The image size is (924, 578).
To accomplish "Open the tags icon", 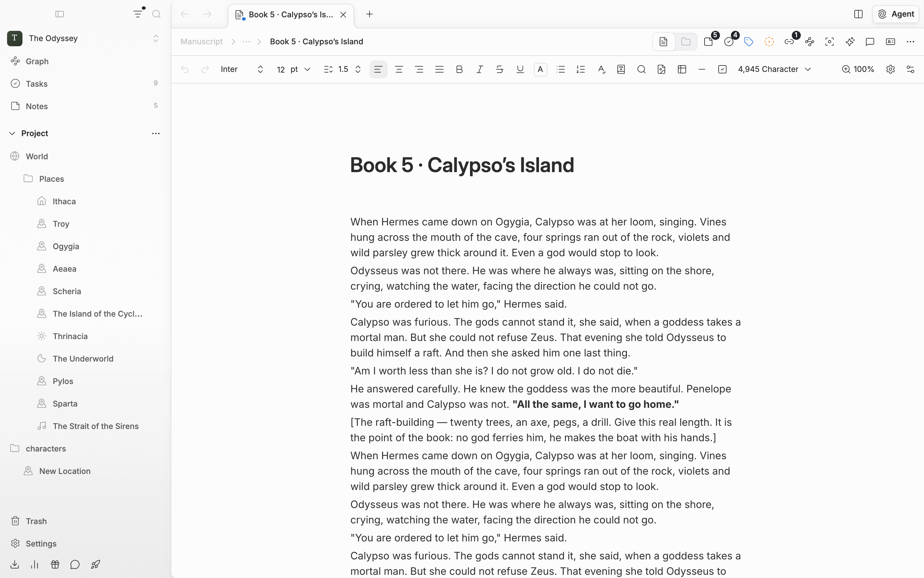I will tap(749, 42).
